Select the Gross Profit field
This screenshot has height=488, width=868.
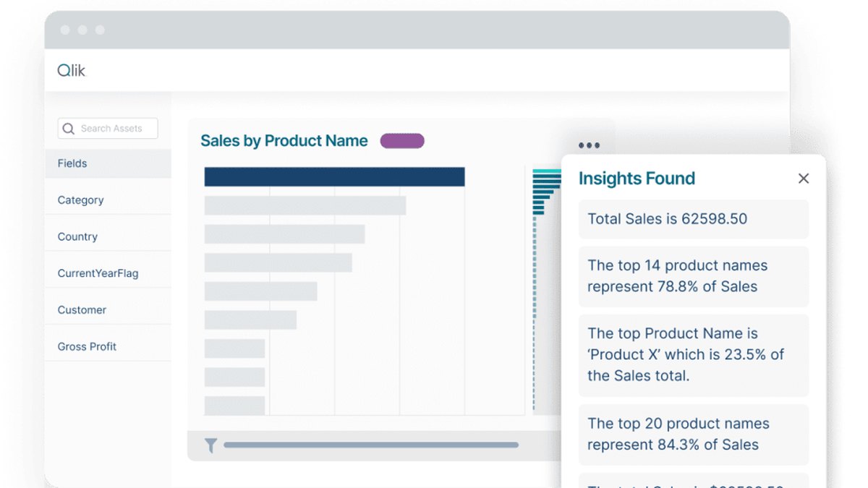(x=108, y=346)
